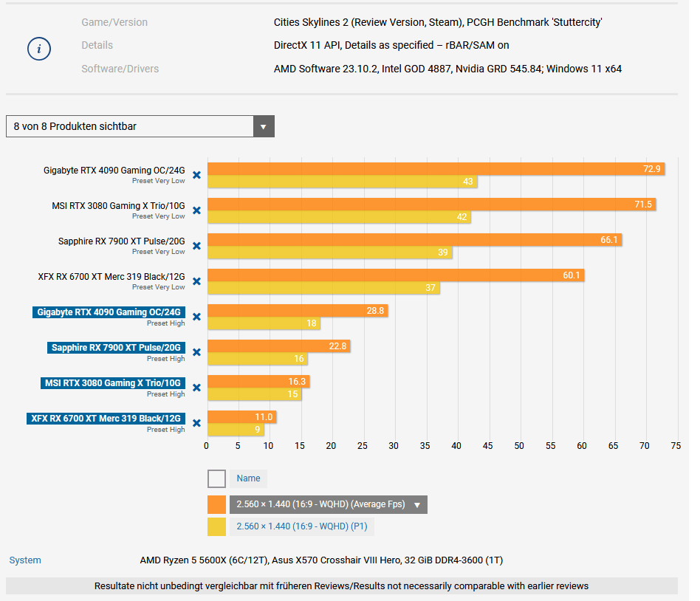This screenshot has height=601, width=700.
Task: Click the yellow bar showing 39
Action: click(x=330, y=253)
